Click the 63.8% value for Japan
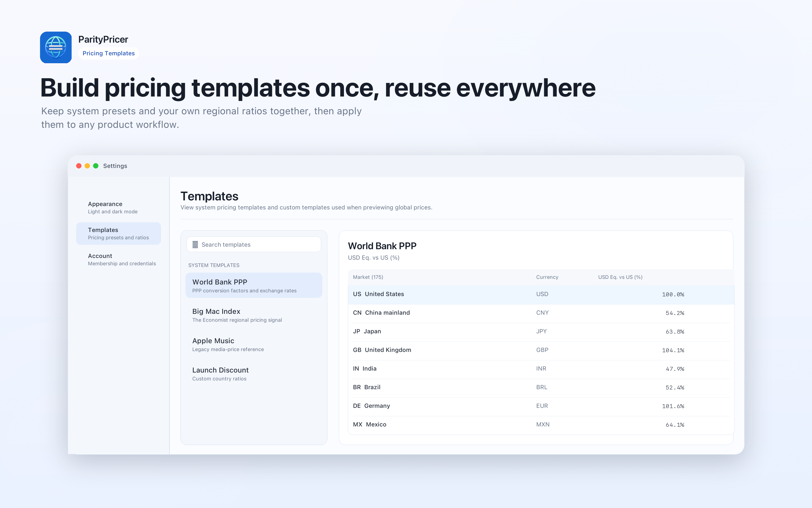This screenshot has height=508, width=812. [x=674, y=332]
